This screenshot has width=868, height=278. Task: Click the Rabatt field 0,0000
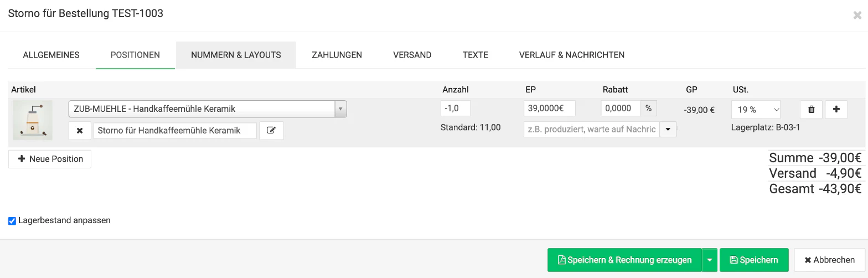tap(621, 109)
